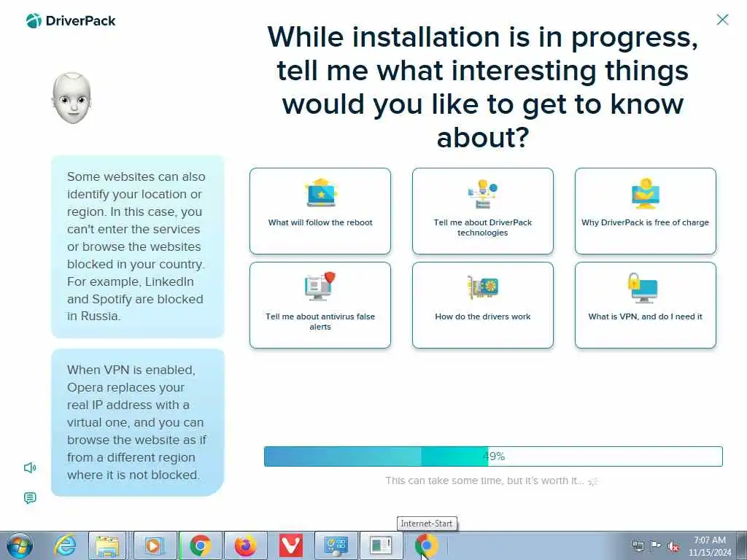The height and width of the screenshot is (560, 747).
Task: Click the coin monitor free-of-charge icon
Action: pos(646,193)
